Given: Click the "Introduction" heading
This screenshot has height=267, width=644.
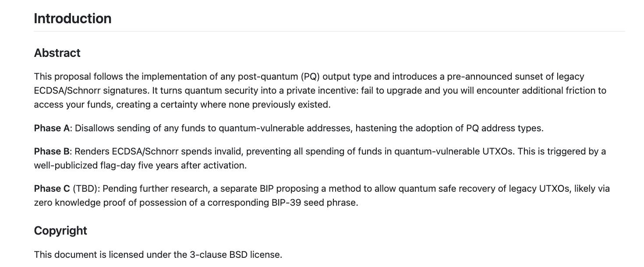Looking at the screenshot, I should pos(73,18).
